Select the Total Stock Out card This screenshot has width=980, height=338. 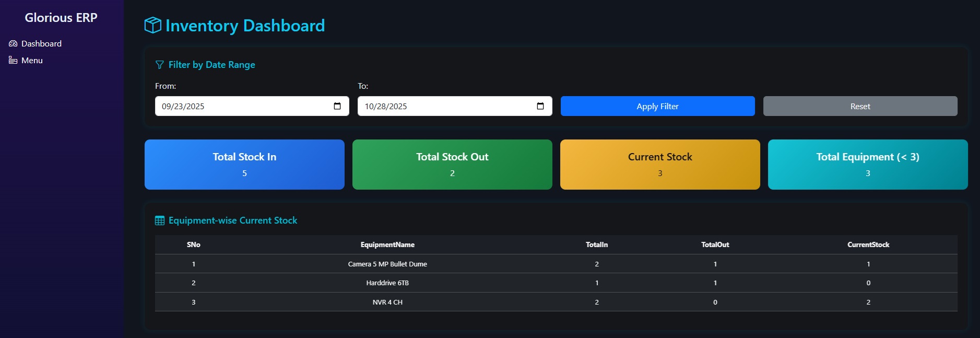452,165
